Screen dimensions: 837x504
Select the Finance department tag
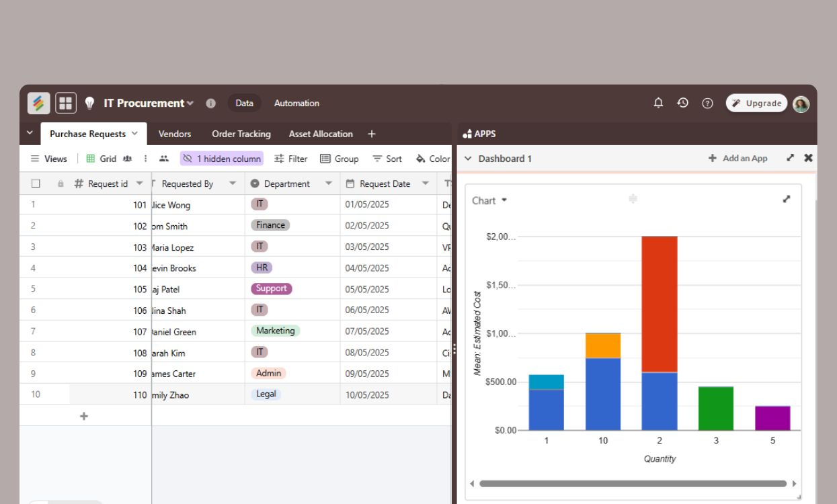click(x=270, y=225)
